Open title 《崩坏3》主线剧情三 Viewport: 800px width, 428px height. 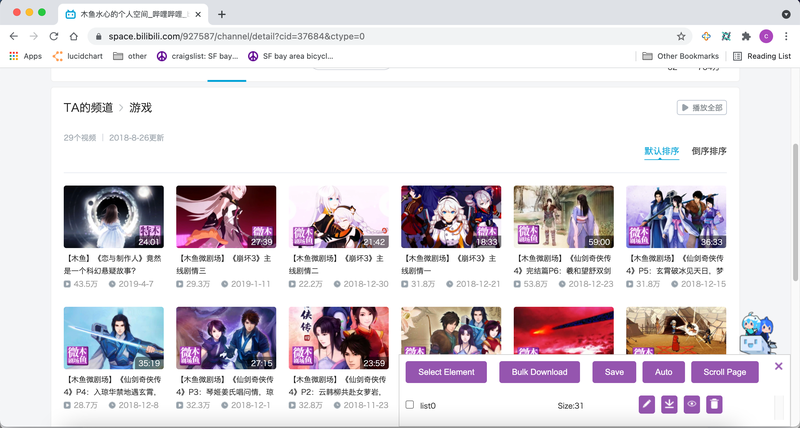coord(223,264)
